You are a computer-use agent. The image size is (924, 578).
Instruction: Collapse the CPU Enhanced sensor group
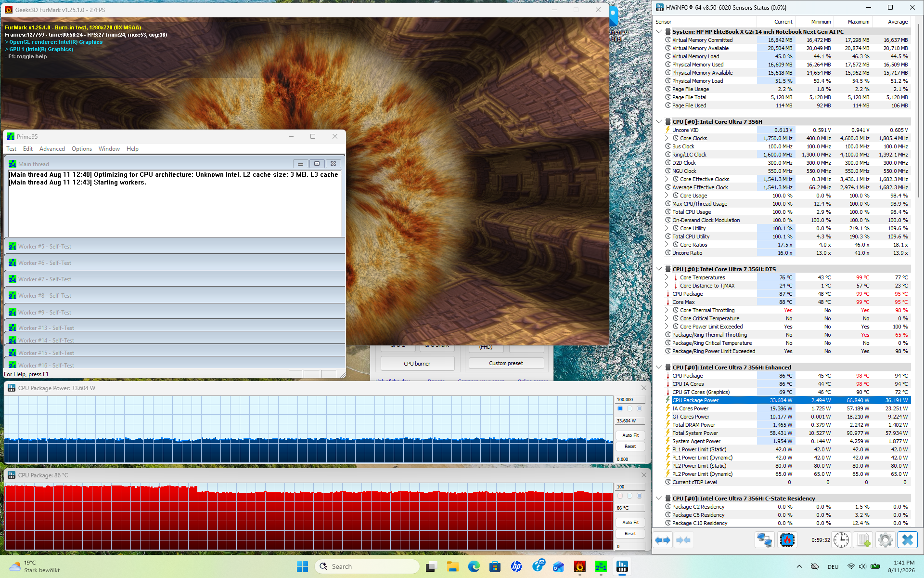pyautogui.click(x=659, y=367)
